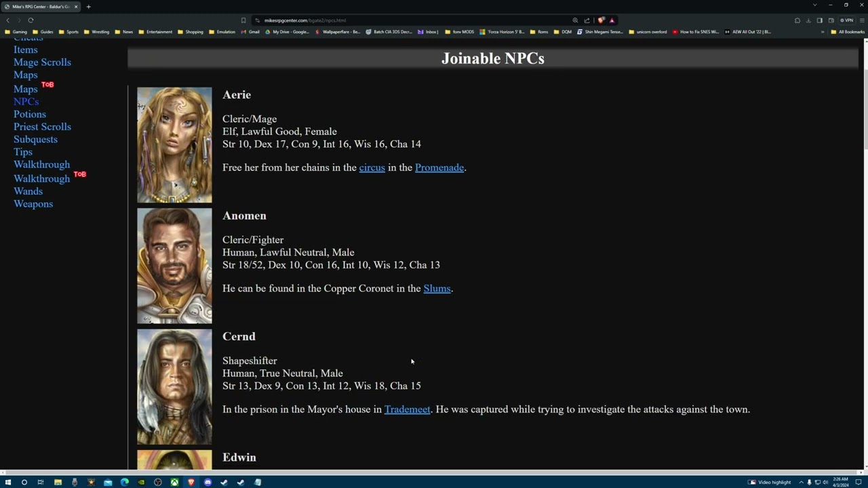Open browser downloads icon
This screenshot has height=488, width=868.
coord(808,20)
